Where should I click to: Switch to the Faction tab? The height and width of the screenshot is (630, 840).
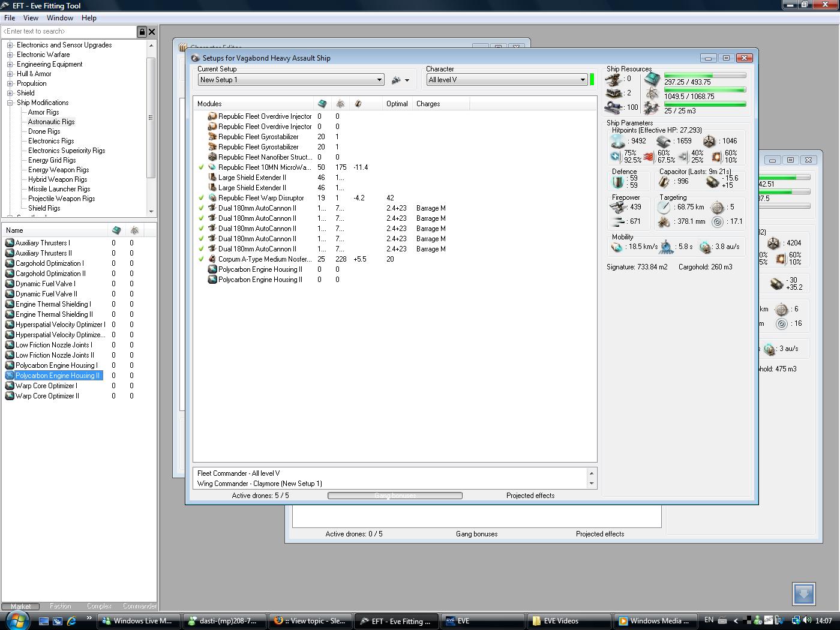60,606
